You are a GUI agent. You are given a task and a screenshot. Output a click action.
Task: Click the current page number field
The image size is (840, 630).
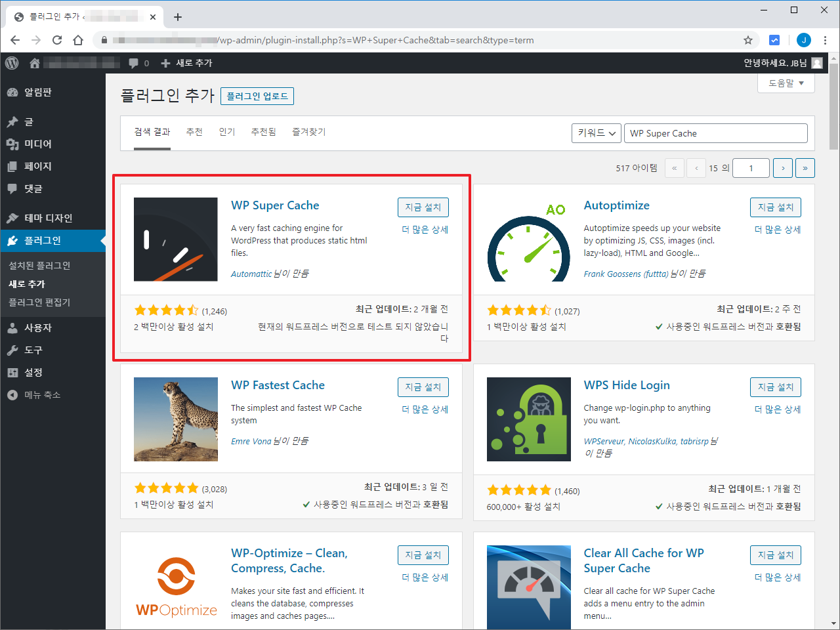tap(751, 169)
